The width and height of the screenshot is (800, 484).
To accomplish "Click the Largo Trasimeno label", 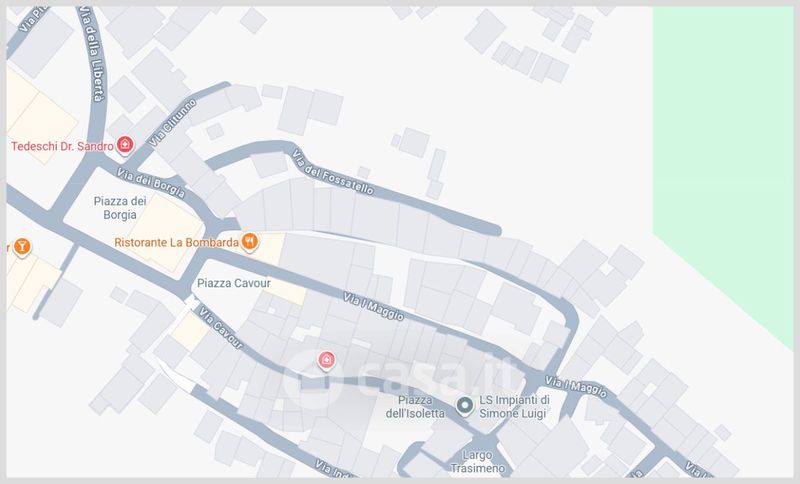I will click(477, 461).
